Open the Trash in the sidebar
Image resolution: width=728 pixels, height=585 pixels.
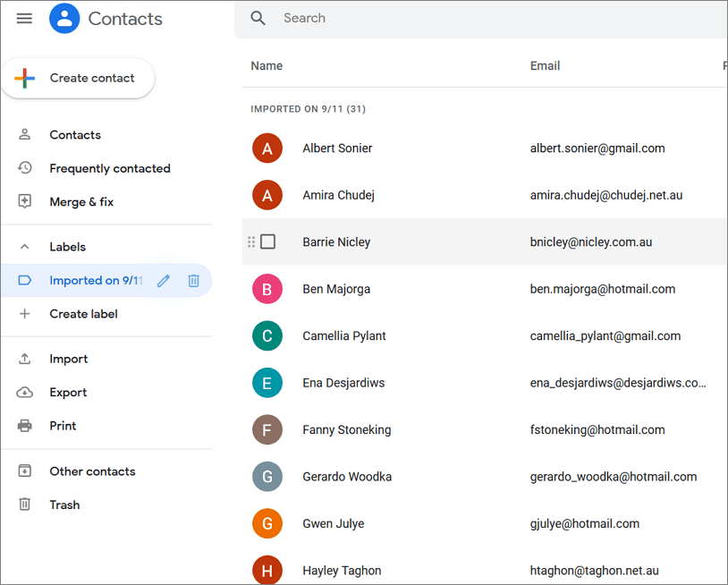click(x=64, y=504)
